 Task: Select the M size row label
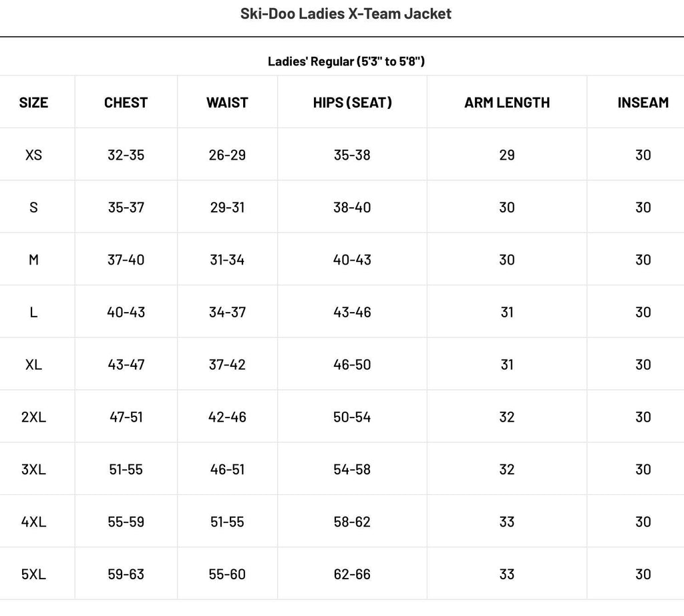pyautogui.click(x=33, y=260)
